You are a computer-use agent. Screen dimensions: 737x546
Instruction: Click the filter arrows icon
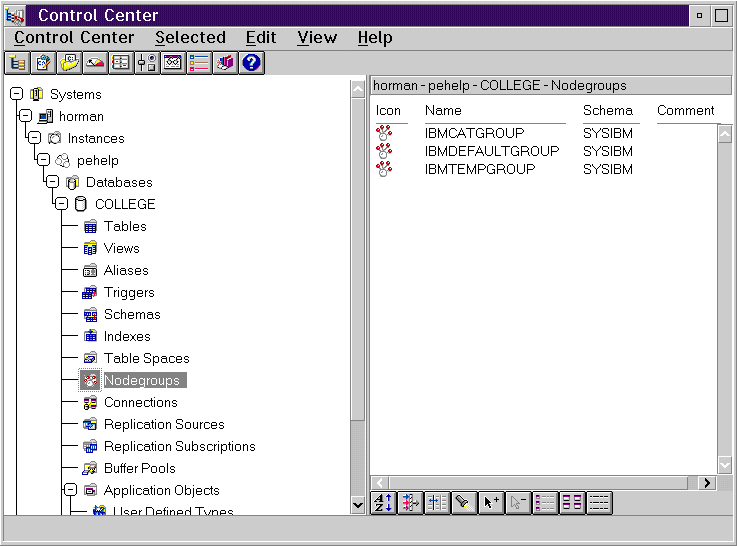410,503
